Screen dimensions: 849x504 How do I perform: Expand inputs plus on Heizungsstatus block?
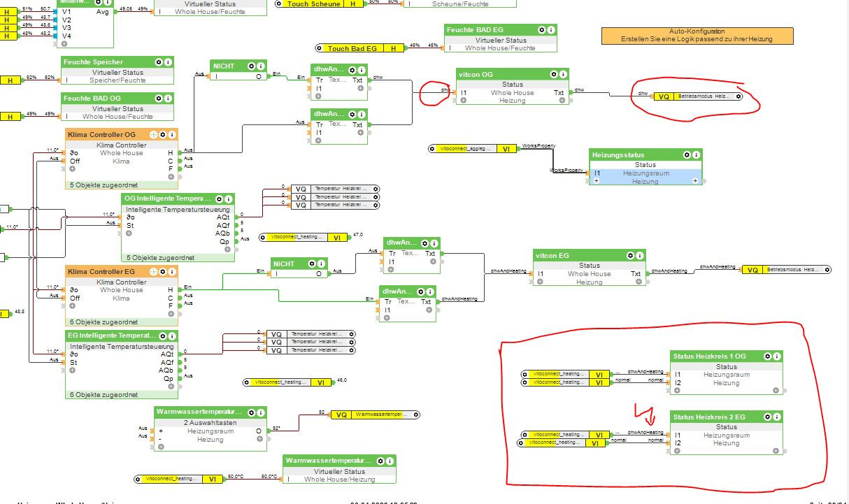click(597, 181)
